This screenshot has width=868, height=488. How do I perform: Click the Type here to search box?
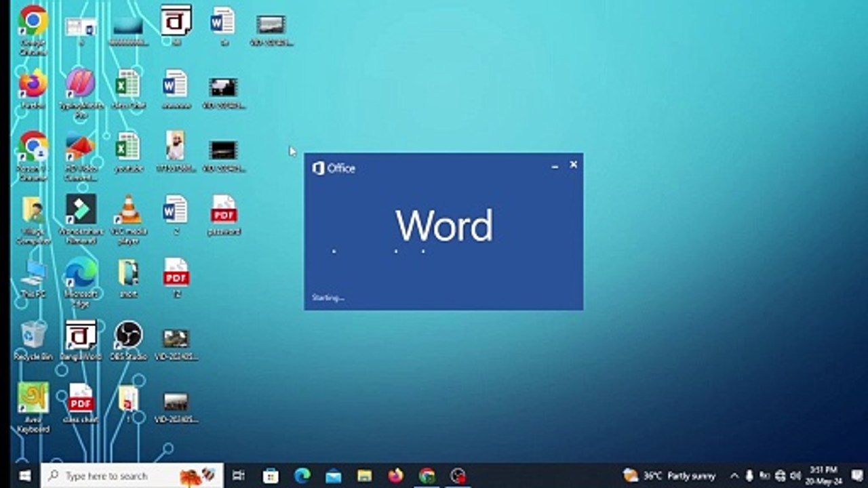click(x=132, y=476)
